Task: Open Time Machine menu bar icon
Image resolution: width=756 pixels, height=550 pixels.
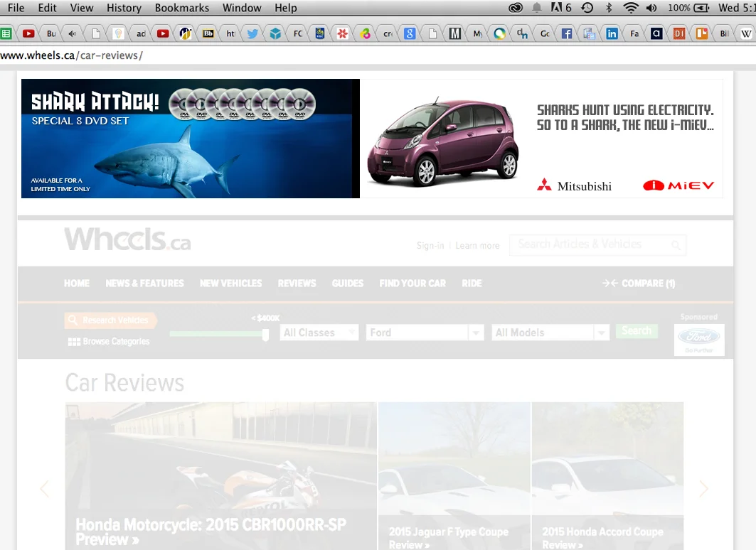Action: click(587, 8)
